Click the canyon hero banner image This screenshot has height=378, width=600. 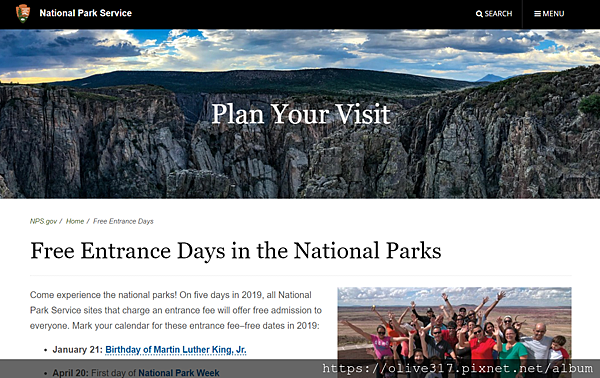point(300,114)
